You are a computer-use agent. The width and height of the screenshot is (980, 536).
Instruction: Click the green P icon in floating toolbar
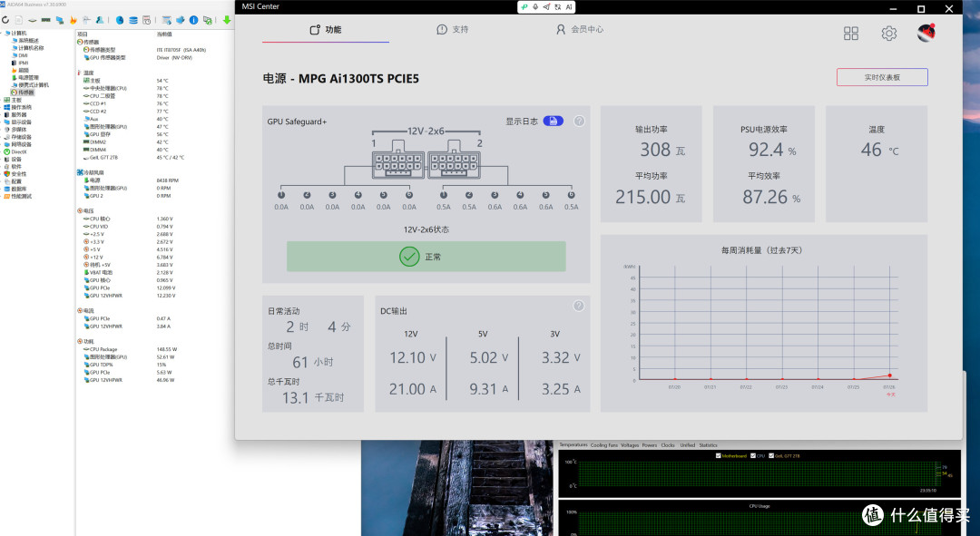pyautogui.click(x=524, y=7)
